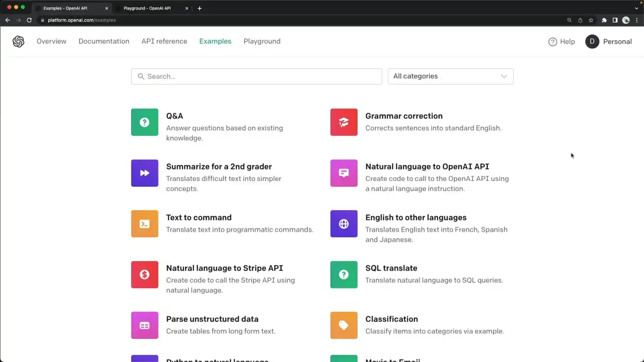Open the Chrome three-dot menu
The image size is (644, 362).
click(x=636, y=20)
